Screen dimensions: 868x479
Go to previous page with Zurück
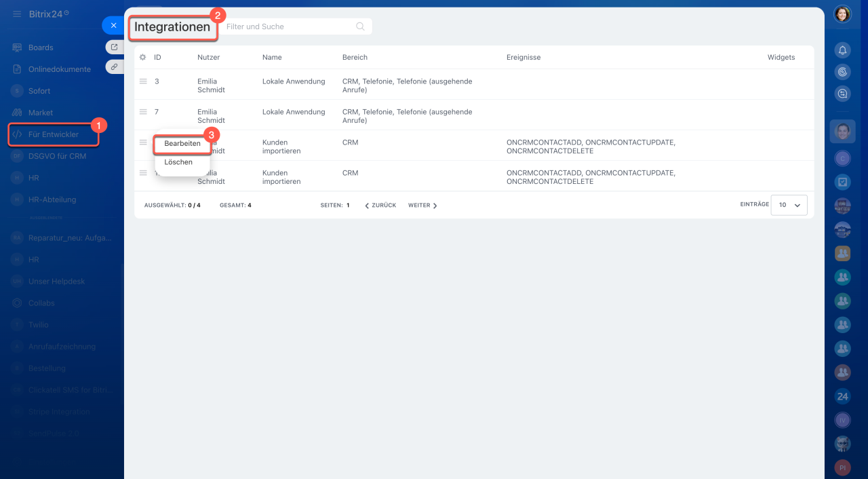[x=380, y=205]
